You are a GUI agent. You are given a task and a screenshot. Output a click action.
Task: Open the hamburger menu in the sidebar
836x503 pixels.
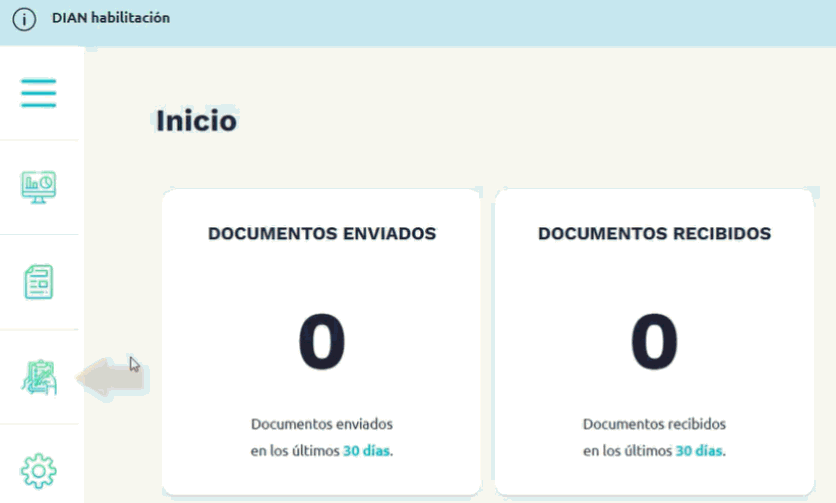pos(39,93)
